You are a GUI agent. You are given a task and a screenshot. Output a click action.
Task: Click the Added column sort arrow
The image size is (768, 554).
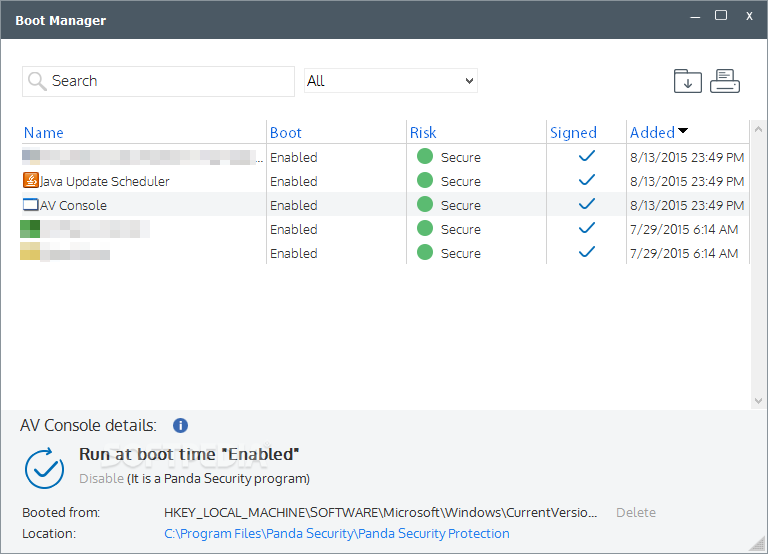tap(683, 131)
